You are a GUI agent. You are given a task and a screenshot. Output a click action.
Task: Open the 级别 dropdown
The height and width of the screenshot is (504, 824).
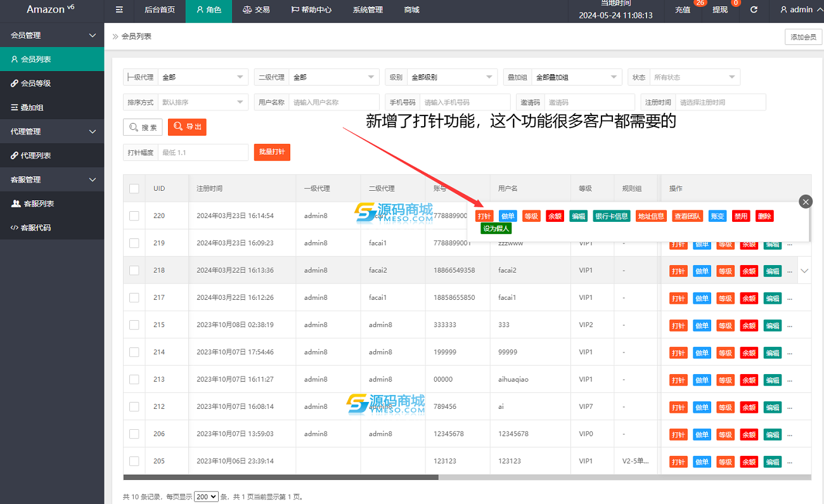click(x=452, y=77)
